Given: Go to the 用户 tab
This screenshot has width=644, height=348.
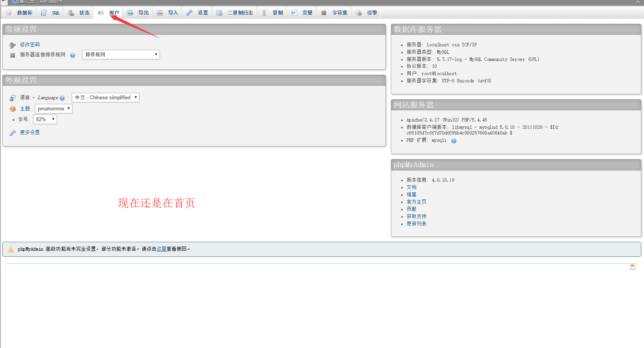Looking at the screenshot, I should [x=109, y=13].
